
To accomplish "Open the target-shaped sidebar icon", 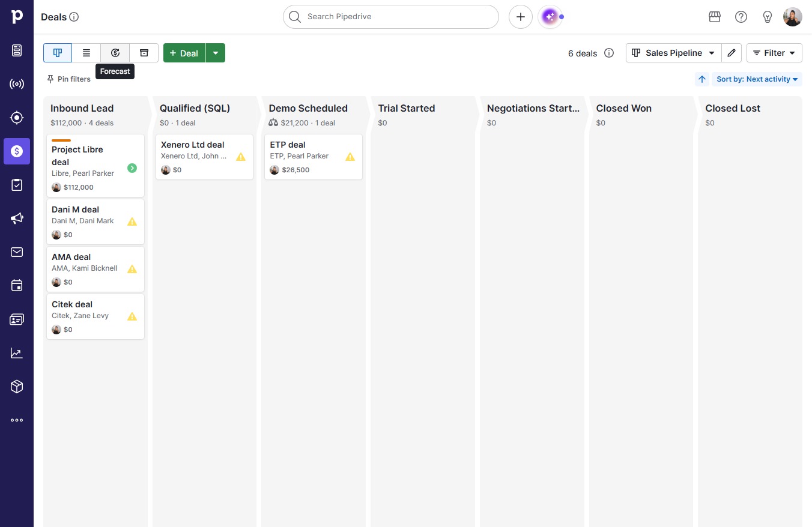I will click(x=17, y=118).
